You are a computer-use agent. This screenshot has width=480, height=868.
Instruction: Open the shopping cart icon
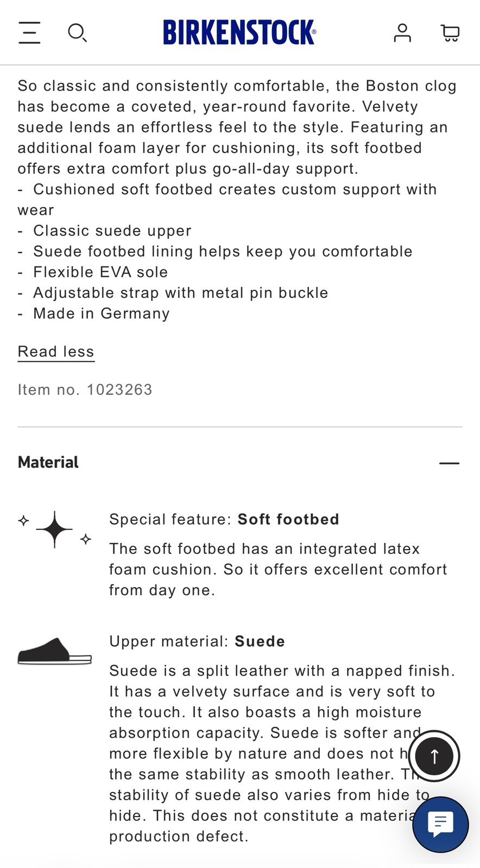pyautogui.click(x=450, y=33)
